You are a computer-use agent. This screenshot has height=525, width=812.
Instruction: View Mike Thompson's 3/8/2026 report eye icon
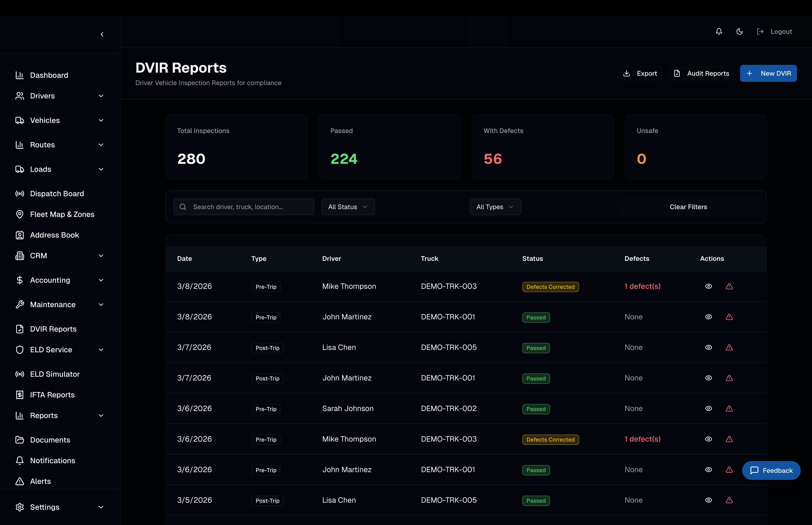tap(708, 286)
